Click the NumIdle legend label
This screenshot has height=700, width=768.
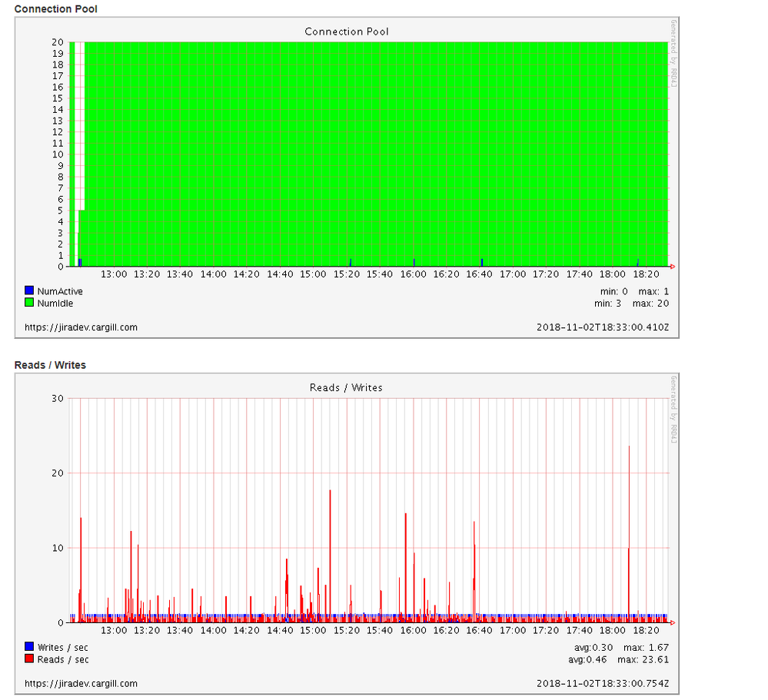[55, 303]
